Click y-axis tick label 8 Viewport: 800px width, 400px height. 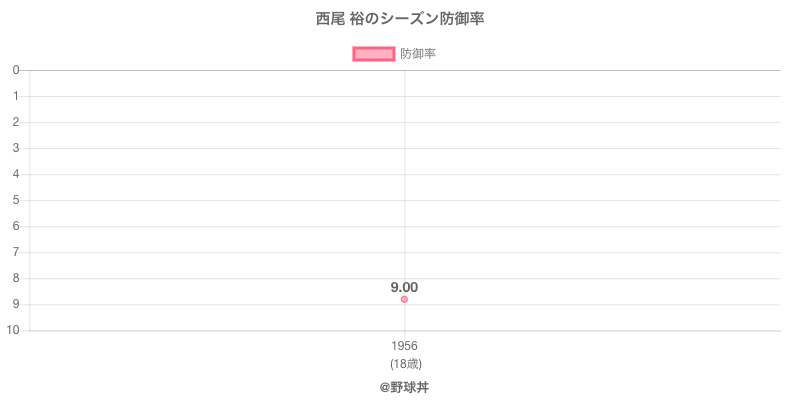[x=17, y=278]
